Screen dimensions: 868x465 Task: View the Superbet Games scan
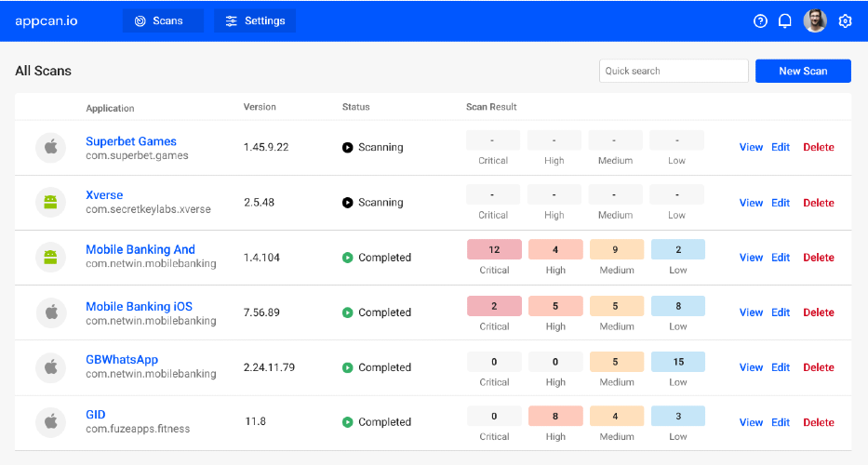click(751, 147)
